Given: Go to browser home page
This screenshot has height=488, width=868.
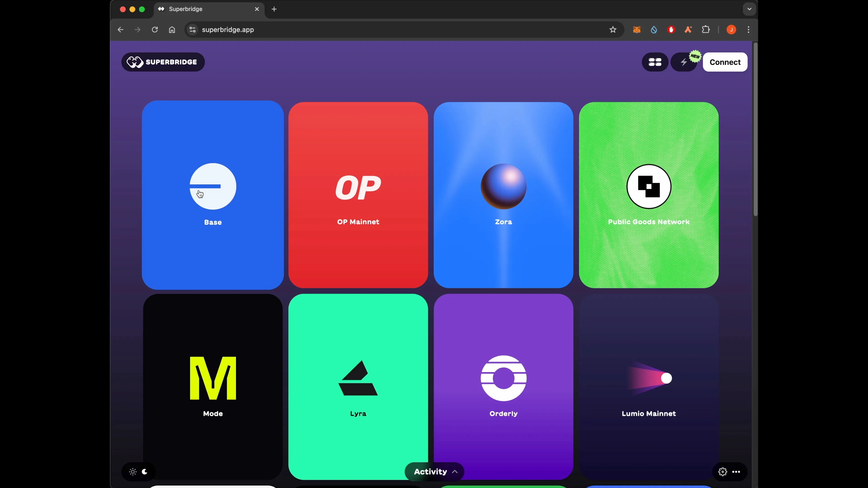Looking at the screenshot, I should 172,30.
